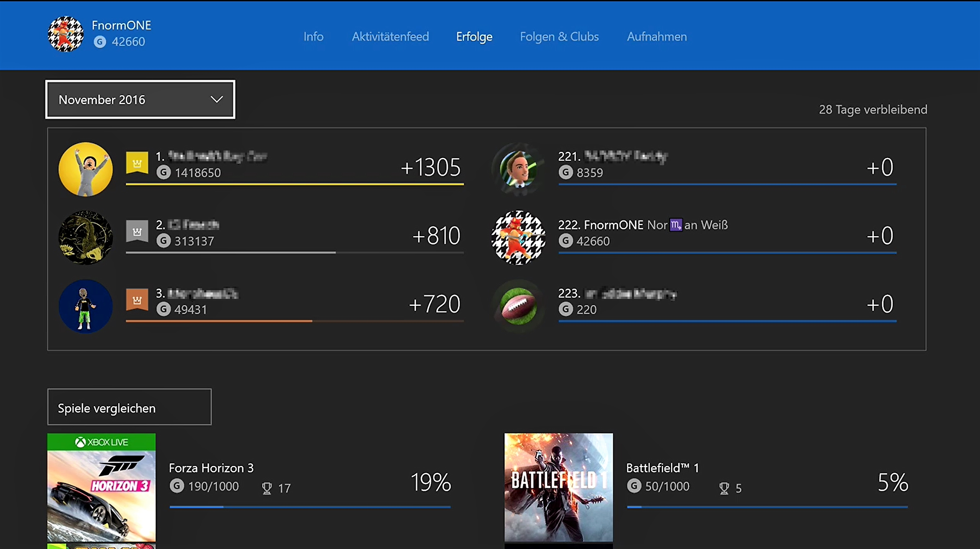The height and width of the screenshot is (549, 980).
Task: Go to the Aufnahmen tab
Action: point(657,37)
